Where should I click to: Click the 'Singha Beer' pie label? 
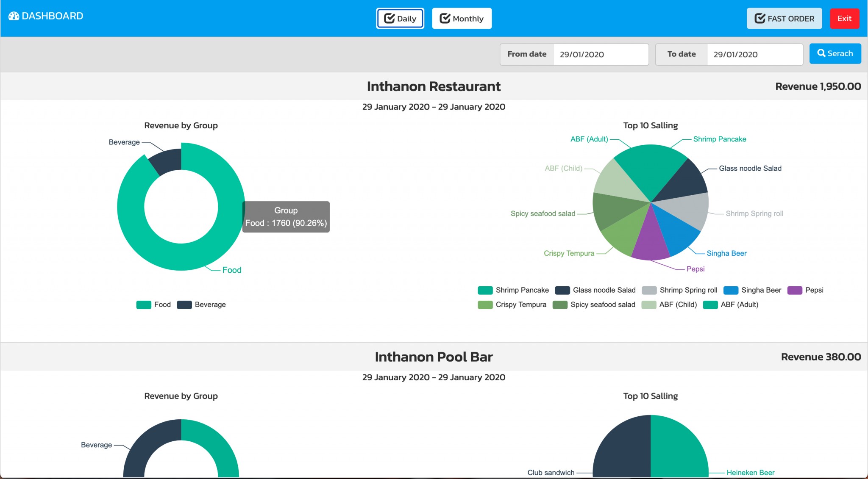tap(726, 253)
